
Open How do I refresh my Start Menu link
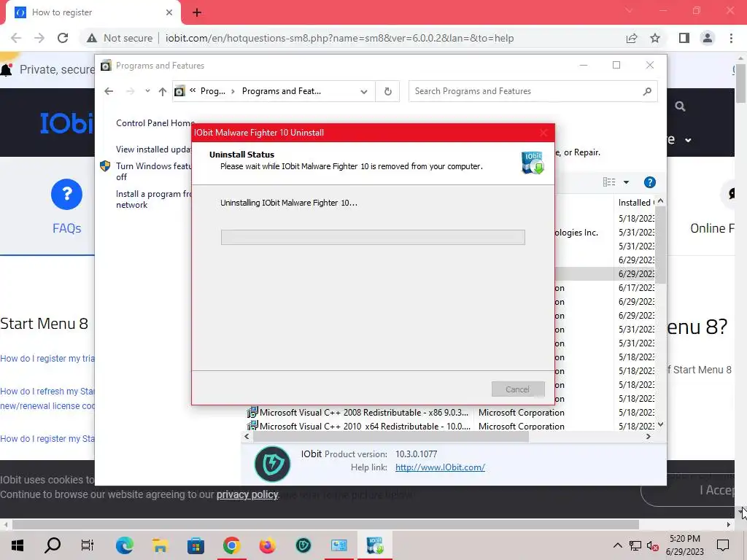pyautogui.click(x=47, y=398)
